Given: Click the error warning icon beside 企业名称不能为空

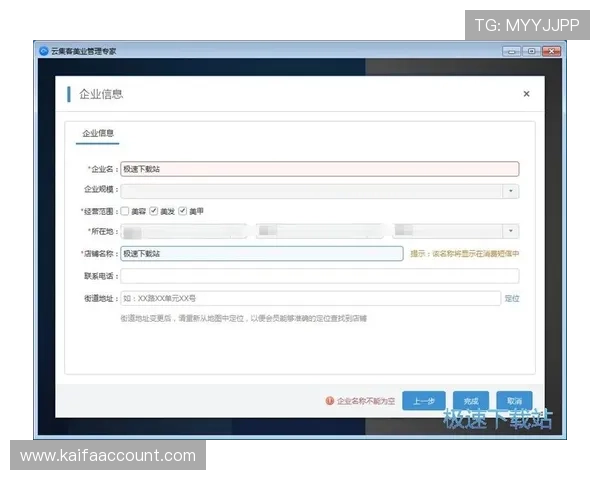Looking at the screenshot, I should coord(329,401).
